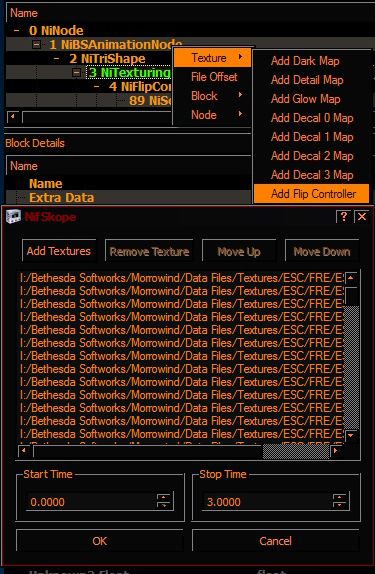
Task: Choose Add Decal 3 Map
Action: click(x=311, y=175)
